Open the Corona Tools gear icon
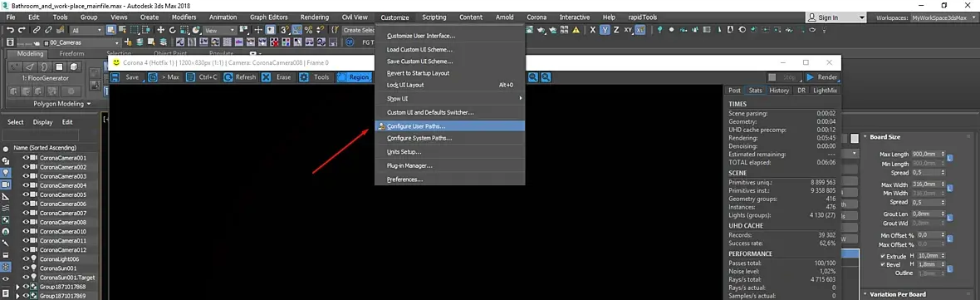This screenshot has width=980, height=300. 304,77
